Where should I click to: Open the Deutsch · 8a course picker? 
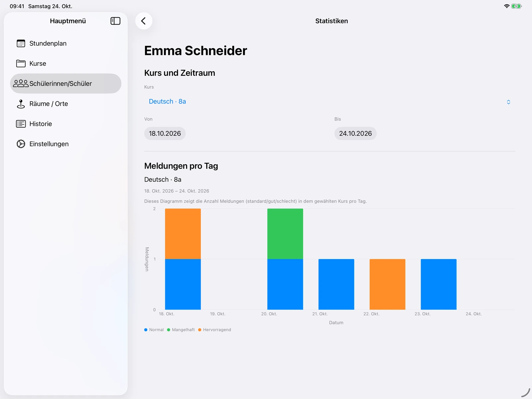330,101
